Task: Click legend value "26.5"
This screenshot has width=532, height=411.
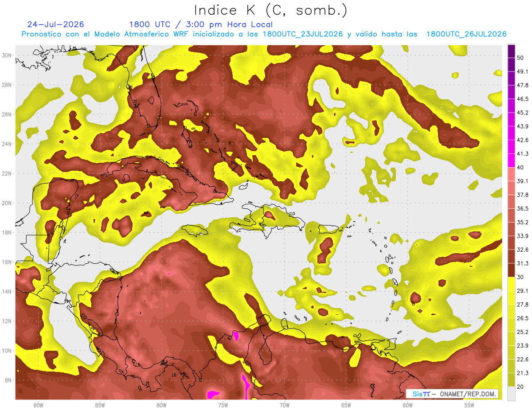Action: pos(523,318)
